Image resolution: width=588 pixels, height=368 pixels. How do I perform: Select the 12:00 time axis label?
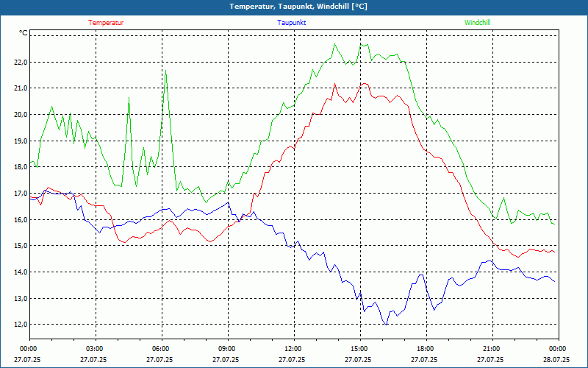[293, 349]
